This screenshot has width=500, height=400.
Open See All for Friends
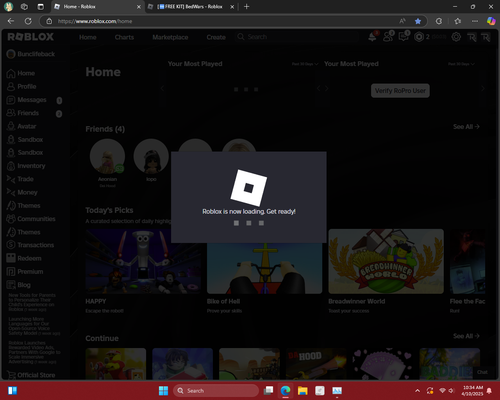pos(466,127)
